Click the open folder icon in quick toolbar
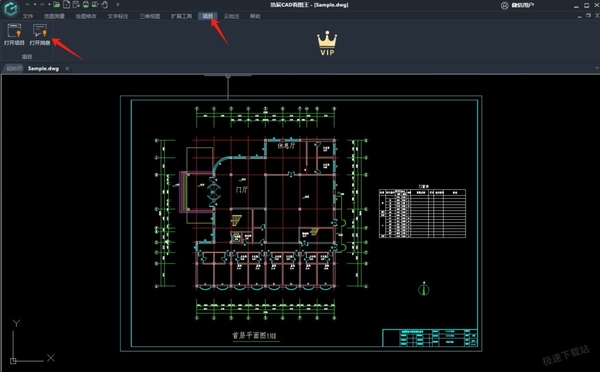600x372 pixels. [57, 5]
